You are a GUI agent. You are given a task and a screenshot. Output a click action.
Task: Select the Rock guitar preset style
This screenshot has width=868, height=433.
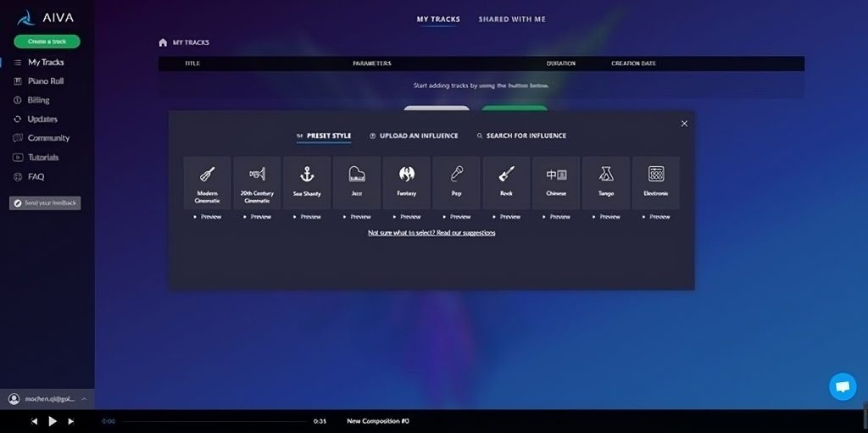[507, 183]
